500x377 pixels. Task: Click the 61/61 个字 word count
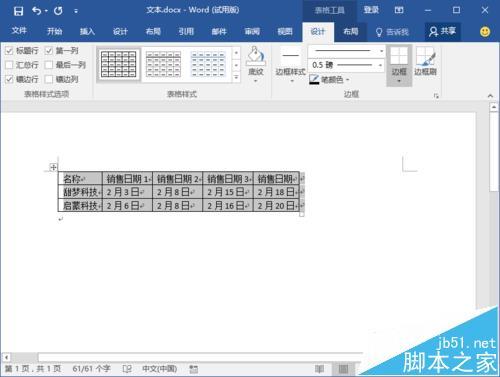(x=91, y=369)
